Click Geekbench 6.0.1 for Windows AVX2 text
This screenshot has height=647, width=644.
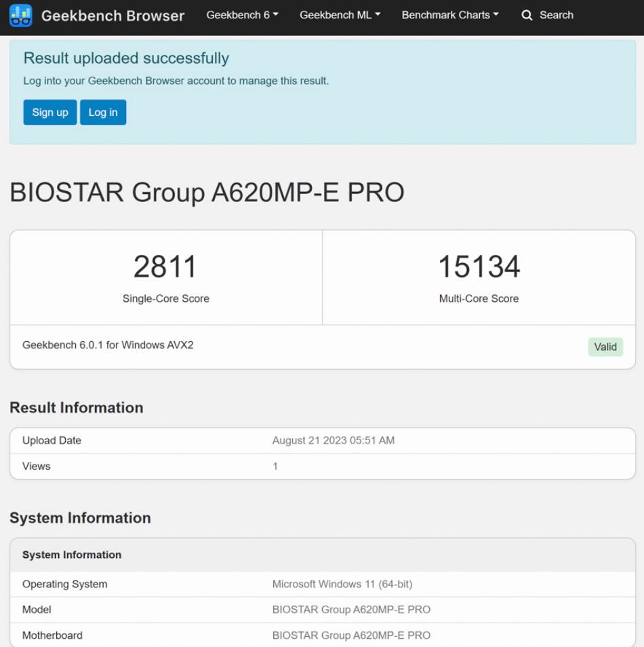point(108,345)
